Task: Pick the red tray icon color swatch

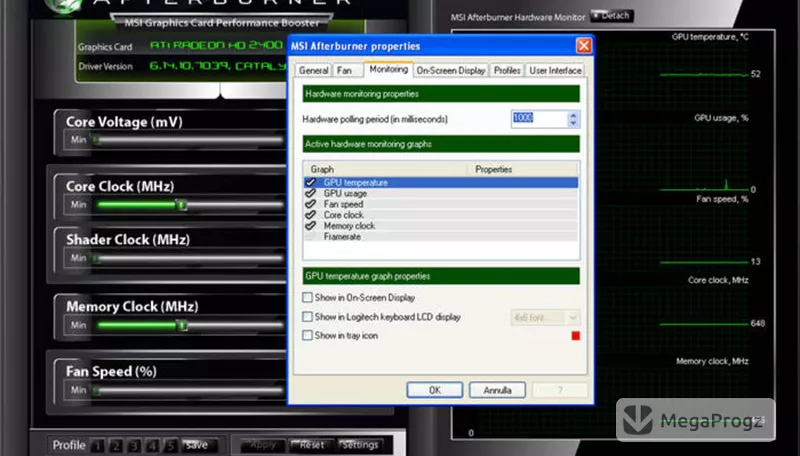Action: [576, 336]
